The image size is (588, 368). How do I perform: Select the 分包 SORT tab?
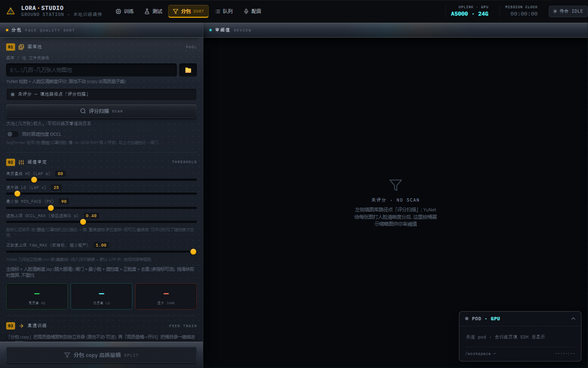click(x=188, y=11)
